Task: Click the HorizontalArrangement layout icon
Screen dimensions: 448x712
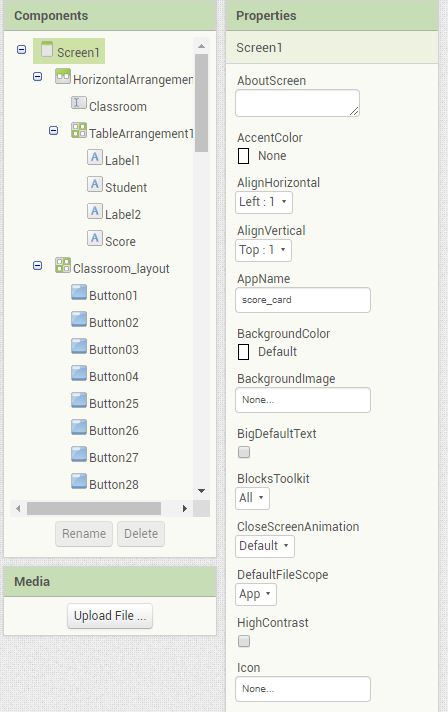Action: [x=63, y=76]
